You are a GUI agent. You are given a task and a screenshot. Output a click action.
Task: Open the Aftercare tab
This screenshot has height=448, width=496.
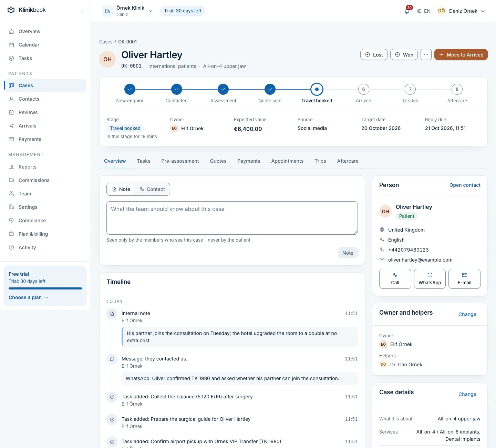pyautogui.click(x=348, y=161)
